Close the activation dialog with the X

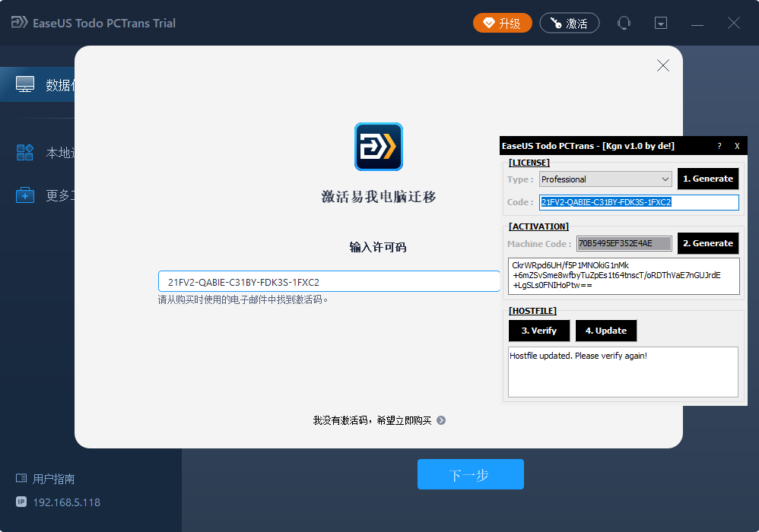(x=662, y=66)
